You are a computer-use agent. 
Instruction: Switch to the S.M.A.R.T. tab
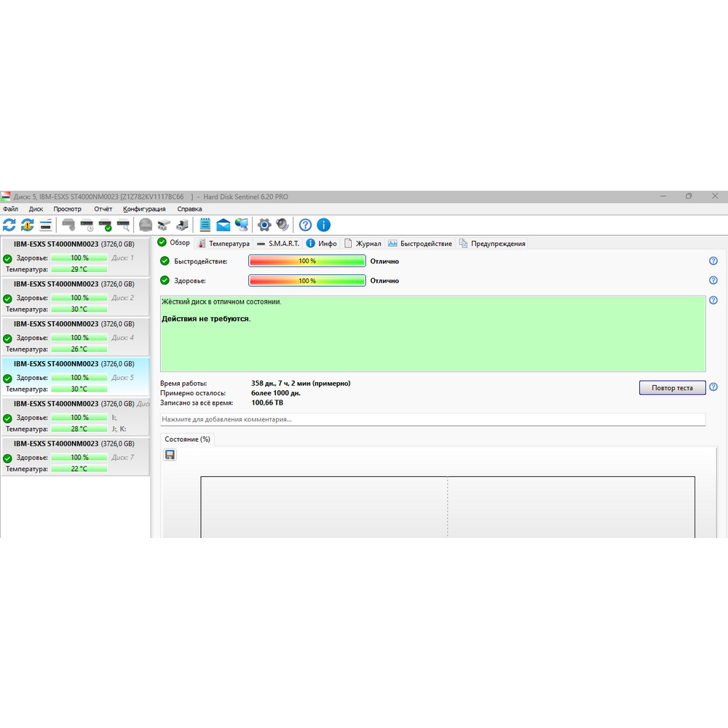point(278,243)
